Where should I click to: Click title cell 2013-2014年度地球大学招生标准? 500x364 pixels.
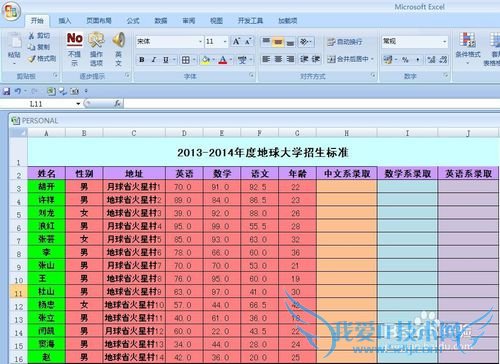tap(263, 152)
